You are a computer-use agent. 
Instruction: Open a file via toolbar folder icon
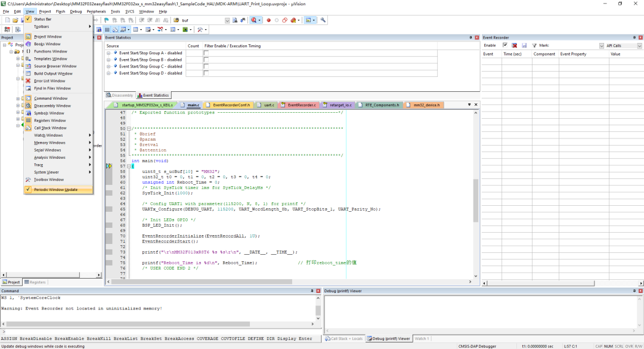[x=15, y=20]
